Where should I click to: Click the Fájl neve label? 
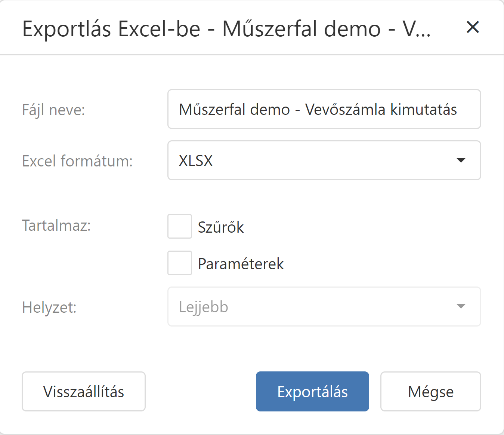click(54, 110)
